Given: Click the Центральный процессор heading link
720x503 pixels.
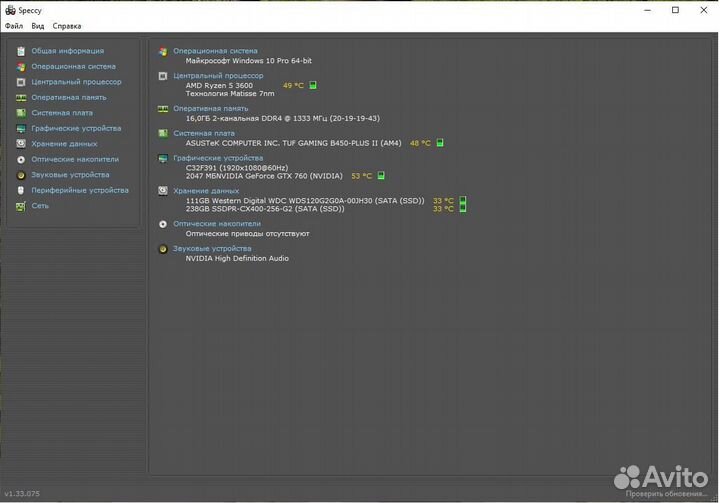Looking at the screenshot, I should [x=218, y=75].
